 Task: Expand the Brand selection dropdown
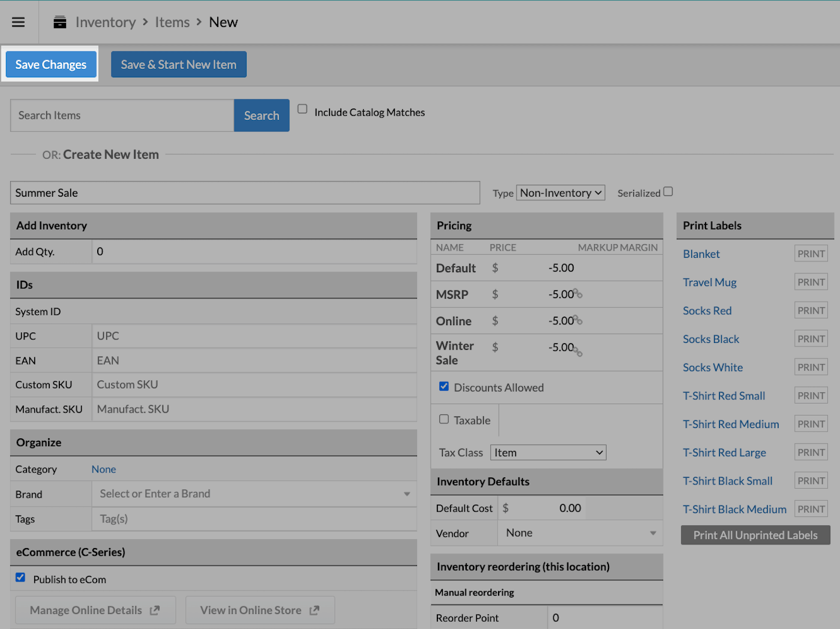[x=254, y=493]
